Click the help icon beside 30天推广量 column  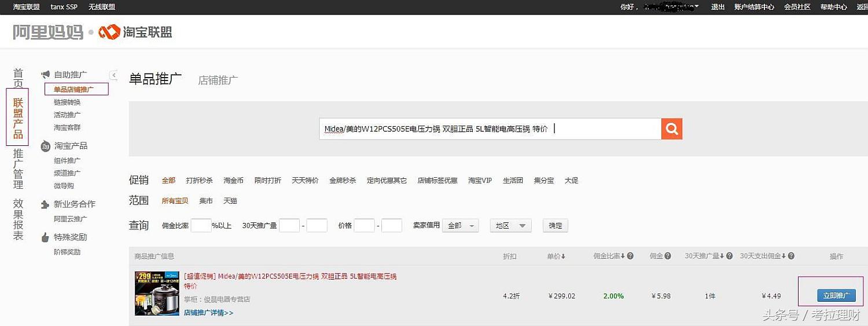pyautogui.click(x=730, y=256)
